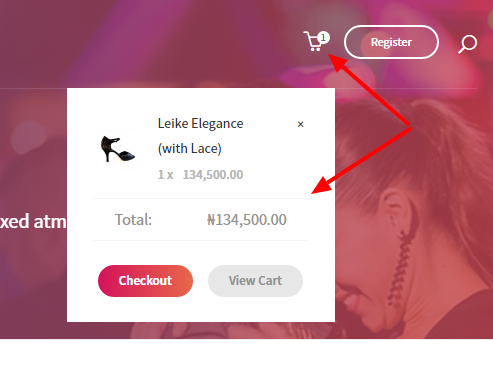Click the 134,500.00 unit price text
Screen dimensions: 493x373
(x=213, y=175)
